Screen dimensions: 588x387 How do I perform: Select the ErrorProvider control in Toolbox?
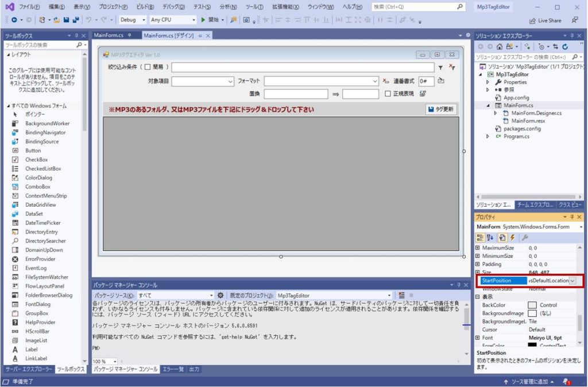pyautogui.click(x=40, y=259)
